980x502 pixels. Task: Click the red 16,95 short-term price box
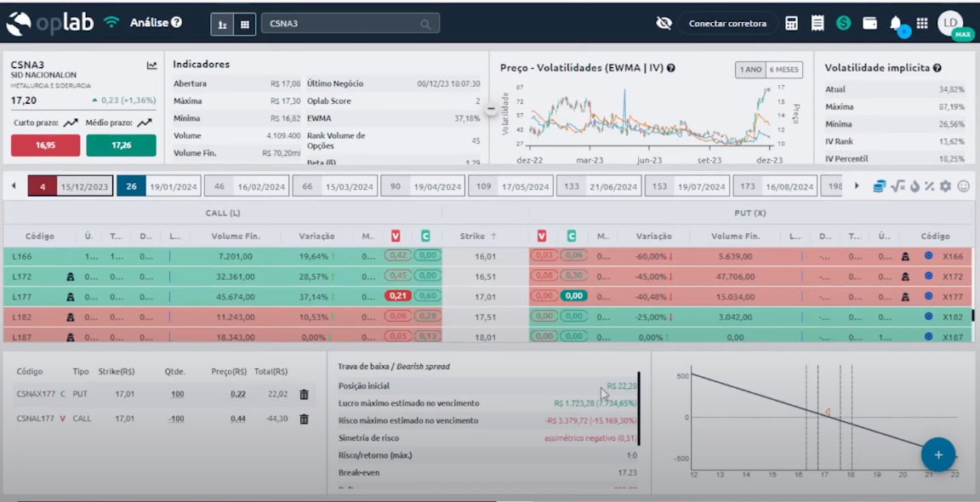coord(45,145)
